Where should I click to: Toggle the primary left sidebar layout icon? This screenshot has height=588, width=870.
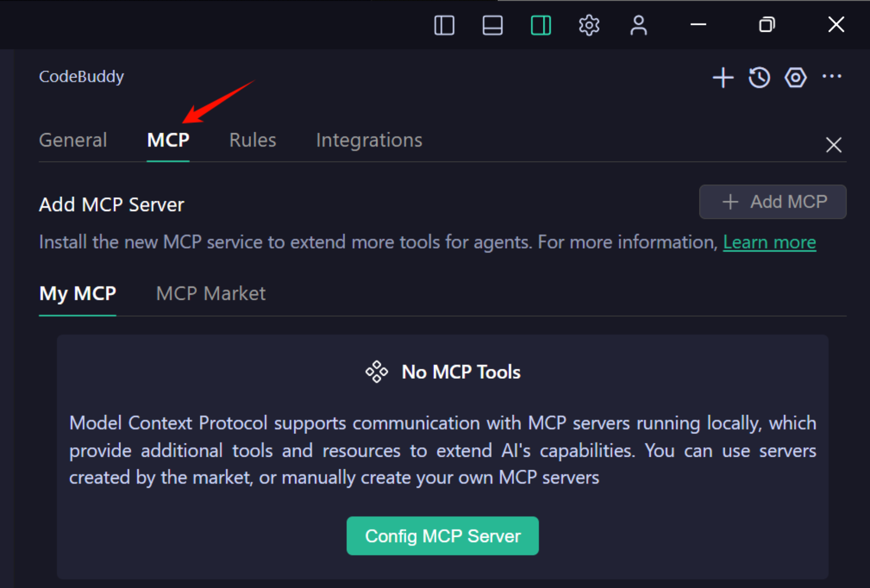click(x=444, y=25)
